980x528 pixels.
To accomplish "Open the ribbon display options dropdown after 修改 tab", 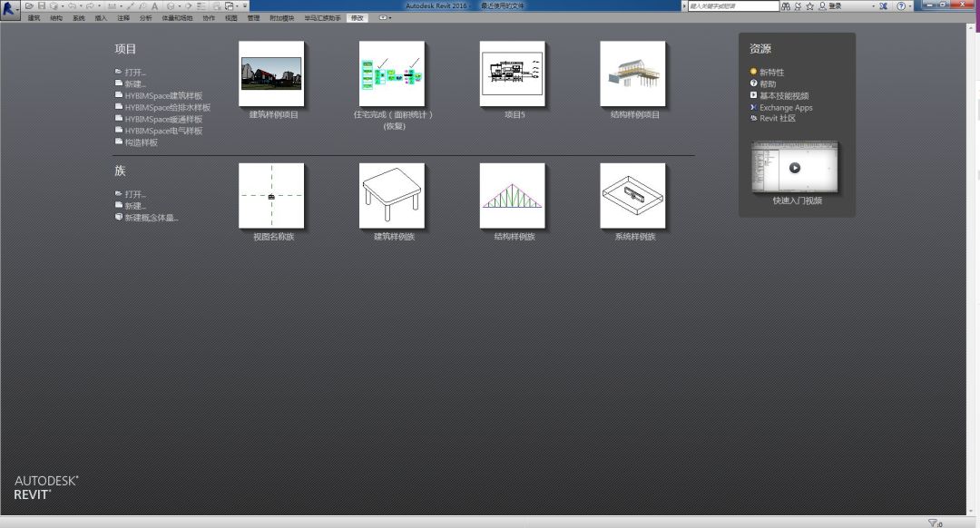I will pos(385,17).
